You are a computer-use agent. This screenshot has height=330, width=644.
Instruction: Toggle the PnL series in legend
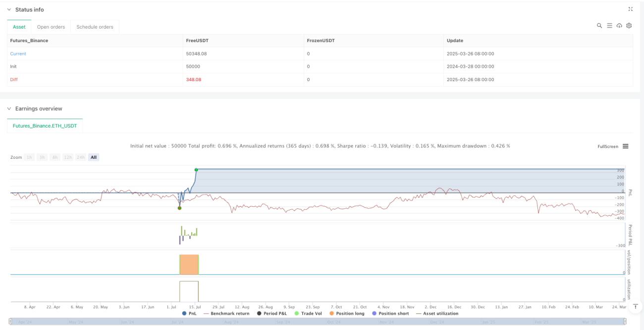point(189,313)
